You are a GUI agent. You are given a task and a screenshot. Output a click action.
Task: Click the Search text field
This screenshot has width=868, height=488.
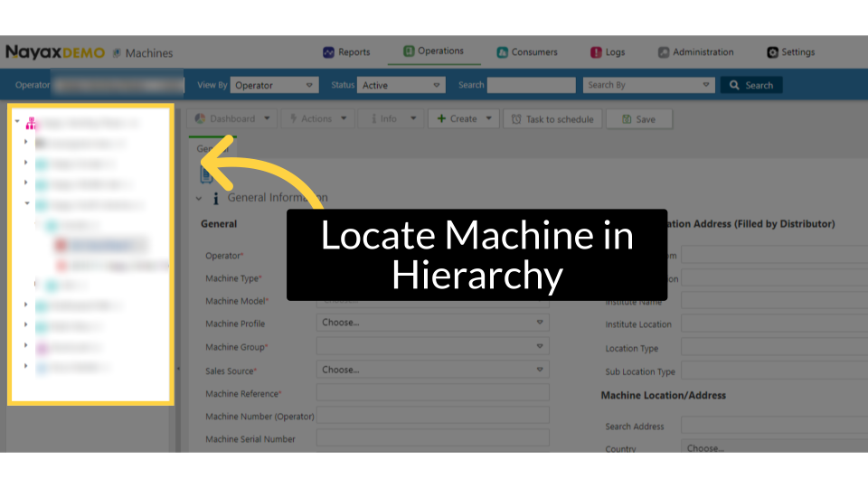(x=531, y=85)
